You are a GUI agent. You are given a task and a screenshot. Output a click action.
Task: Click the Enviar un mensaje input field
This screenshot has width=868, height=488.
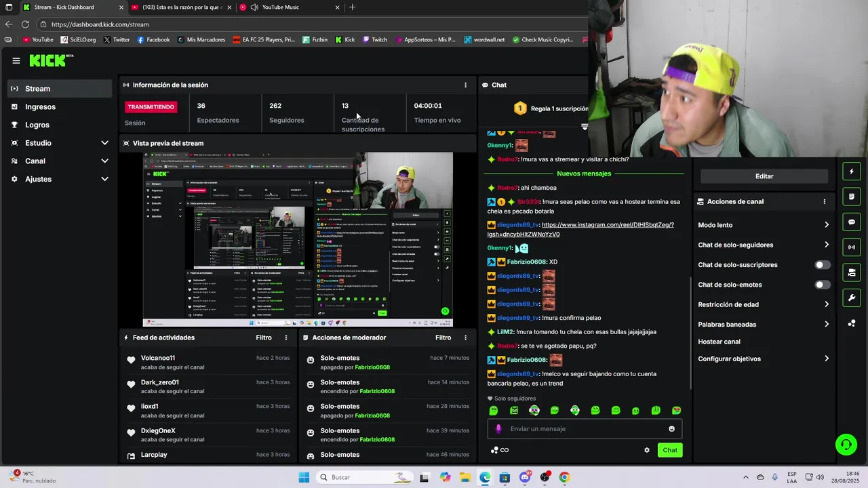click(585, 429)
